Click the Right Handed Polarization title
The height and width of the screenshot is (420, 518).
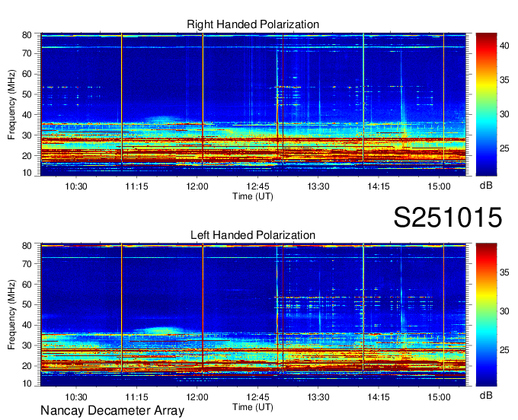pos(253,25)
